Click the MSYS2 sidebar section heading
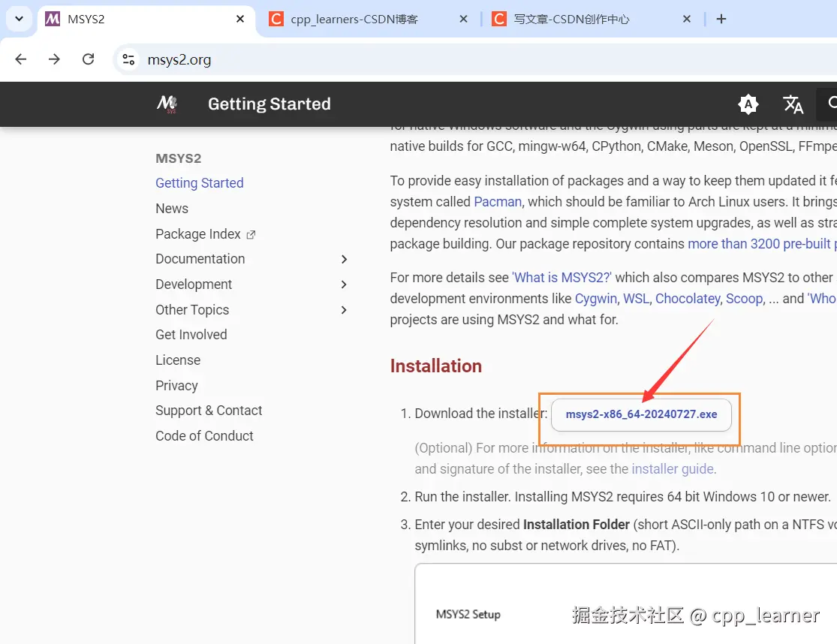837x644 pixels. pos(179,158)
